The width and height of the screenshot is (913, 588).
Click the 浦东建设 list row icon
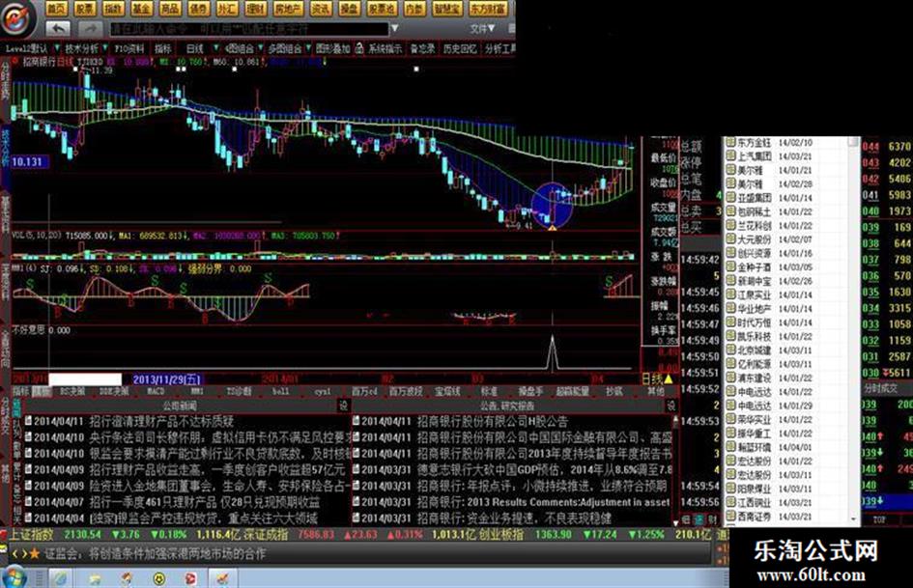point(730,378)
